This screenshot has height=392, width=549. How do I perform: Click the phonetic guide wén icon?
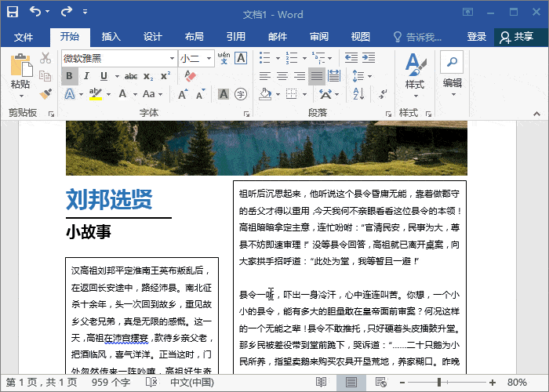click(224, 58)
